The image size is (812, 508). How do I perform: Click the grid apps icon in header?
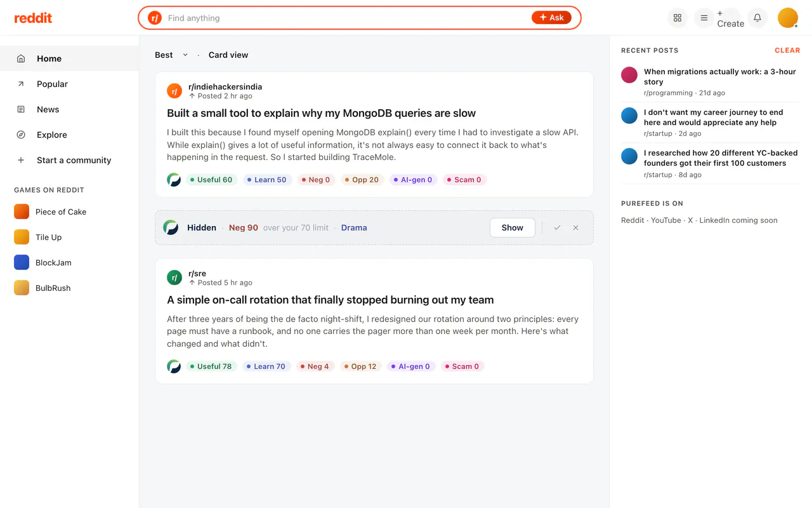click(x=678, y=18)
